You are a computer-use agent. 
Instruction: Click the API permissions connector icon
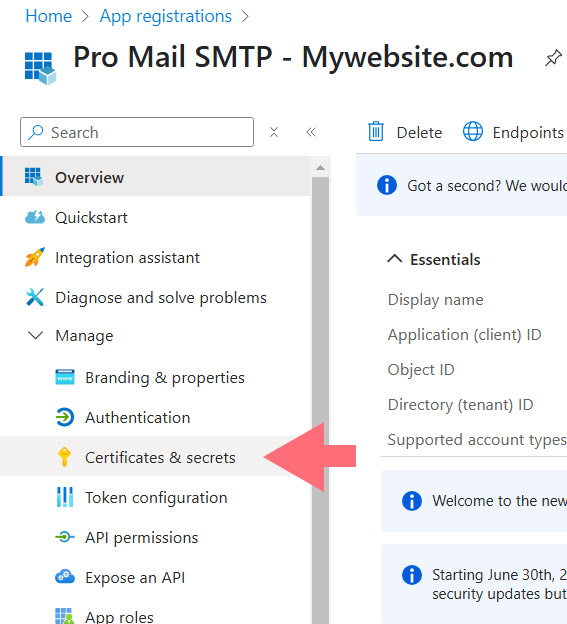(x=65, y=537)
